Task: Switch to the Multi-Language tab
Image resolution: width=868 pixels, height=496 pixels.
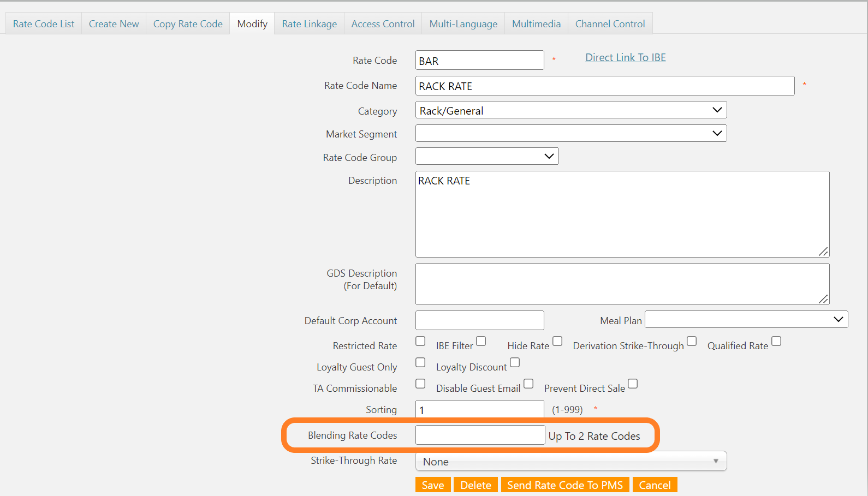Action: coord(463,24)
